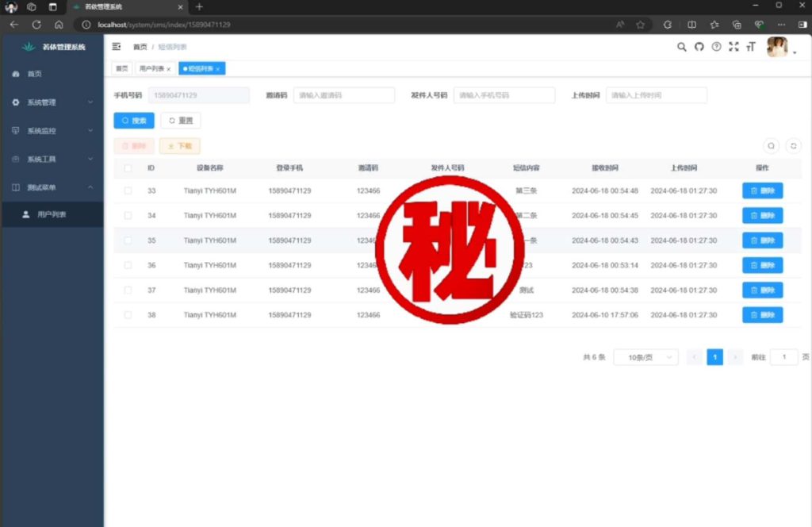This screenshot has height=527, width=812.
Task: Check the checkbox for row ID 33
Action: [x=128, y=190]
